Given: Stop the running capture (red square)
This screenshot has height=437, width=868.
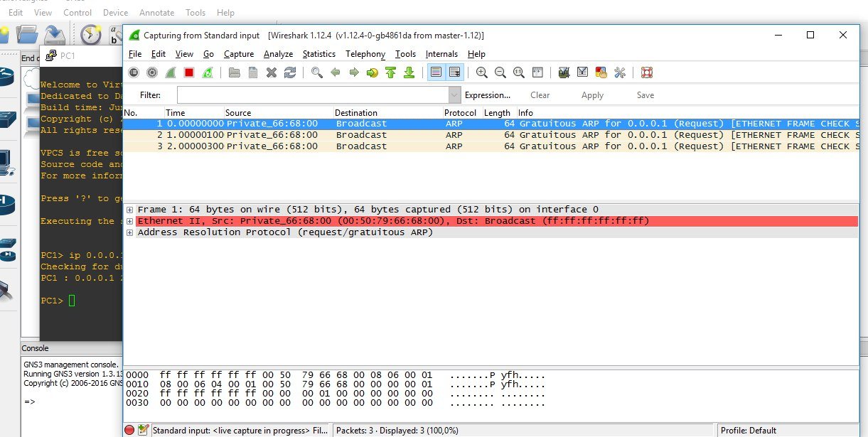Looking at the screenshot, I should pos(189,72).
